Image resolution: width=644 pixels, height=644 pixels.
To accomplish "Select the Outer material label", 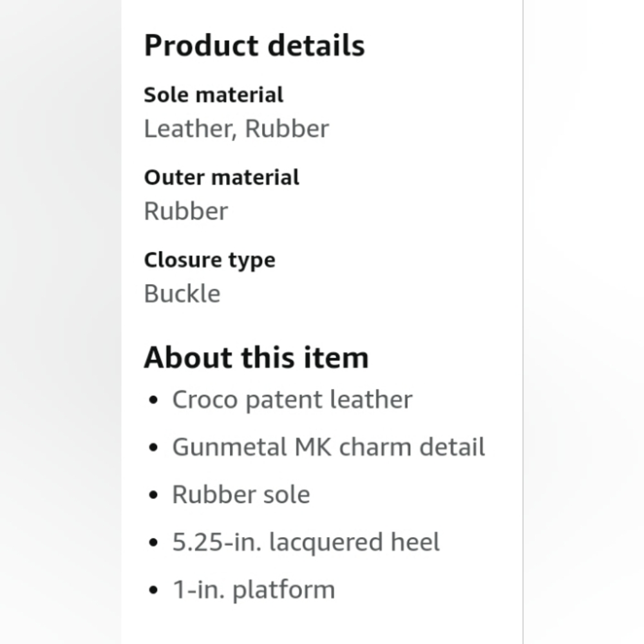I will pos(222,177).
